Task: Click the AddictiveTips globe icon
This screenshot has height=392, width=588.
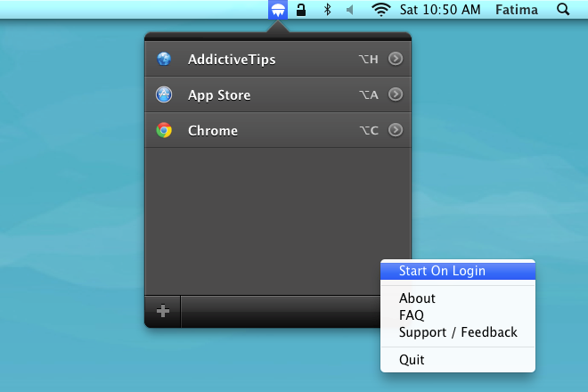Action: (x=164, y=59)
